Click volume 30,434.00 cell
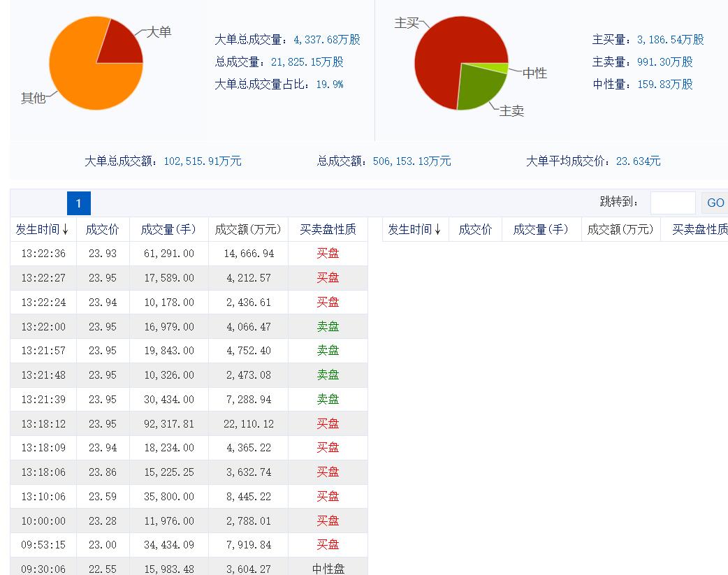This screenshot has height=575, width=728. coord(169,400)
